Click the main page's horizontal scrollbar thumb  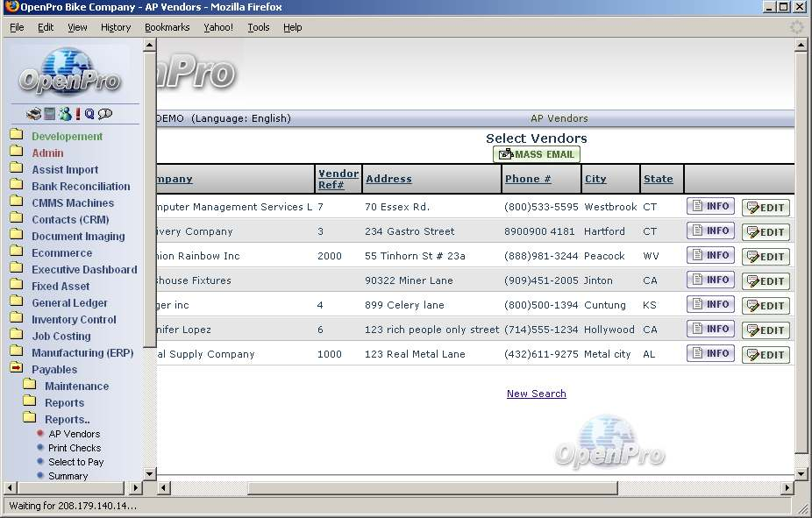[x=432, y=487]
